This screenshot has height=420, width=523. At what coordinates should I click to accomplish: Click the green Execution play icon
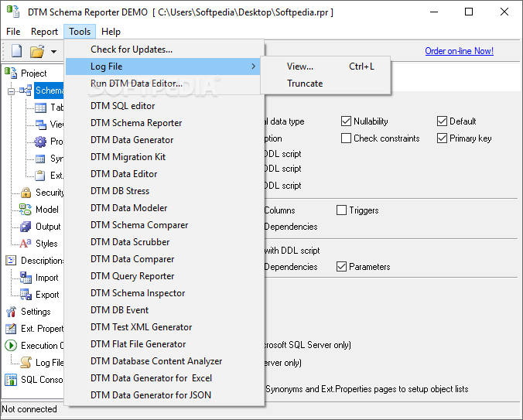[11, 346]
